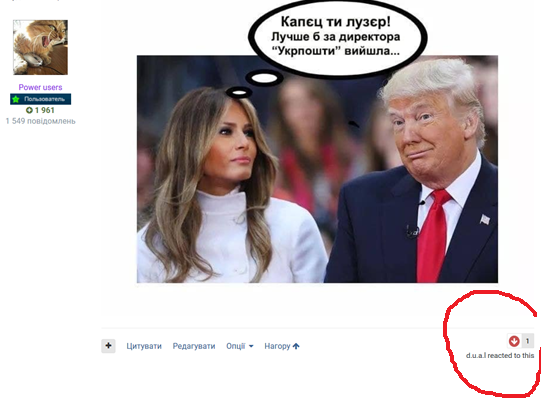Select the Цитувати quote link
The width and height of the screenshot is (541, 405).
(144, 346)
